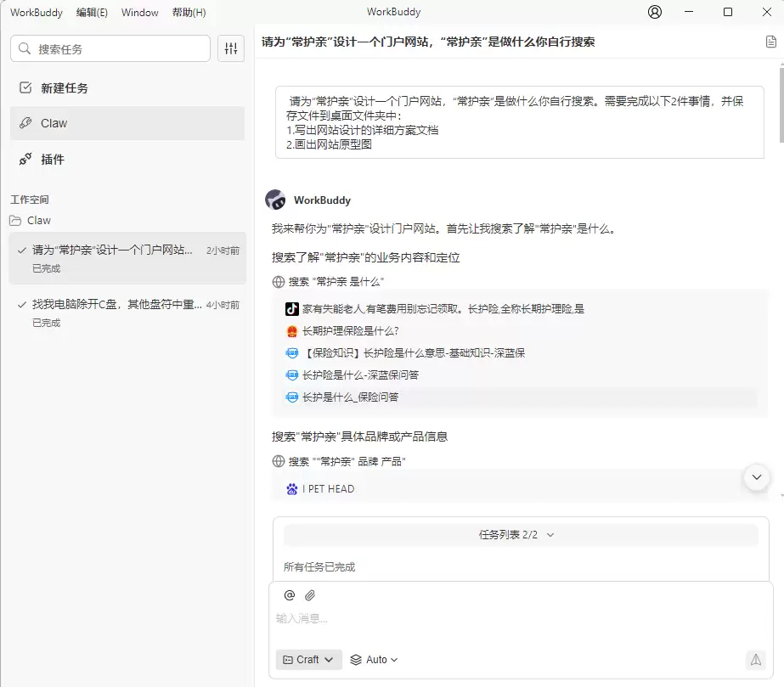The height and width of the screenshot is (687, 784).
Task: Click the Claw workspace folder
Action: 39,220
